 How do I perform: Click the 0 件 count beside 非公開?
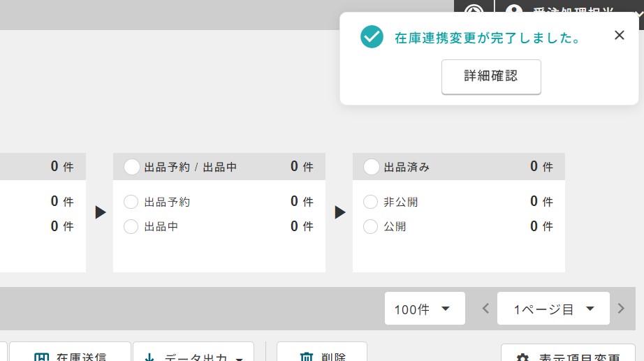[542, 201]
